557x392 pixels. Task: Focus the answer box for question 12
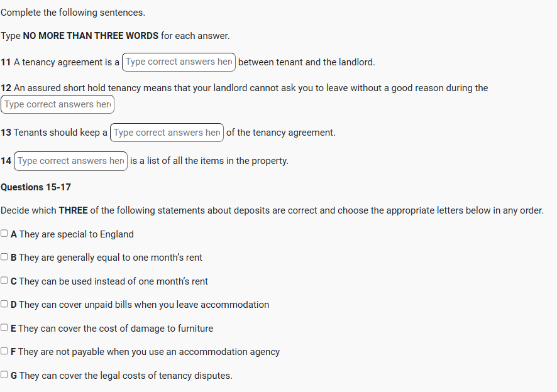coord(58,104)
